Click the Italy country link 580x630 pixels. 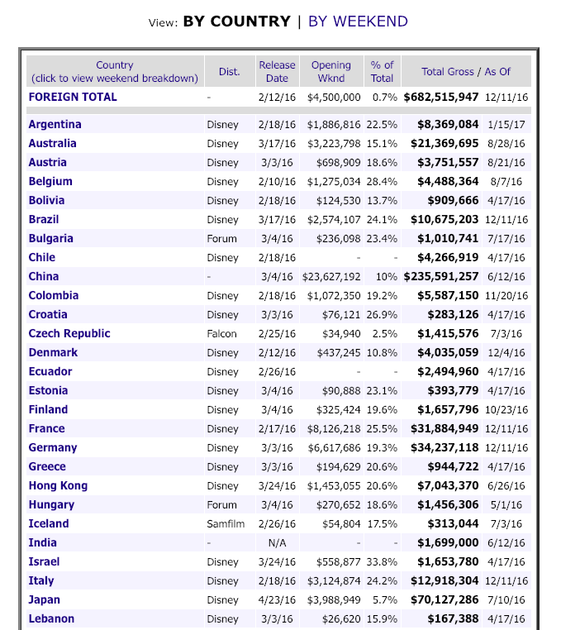41,581
